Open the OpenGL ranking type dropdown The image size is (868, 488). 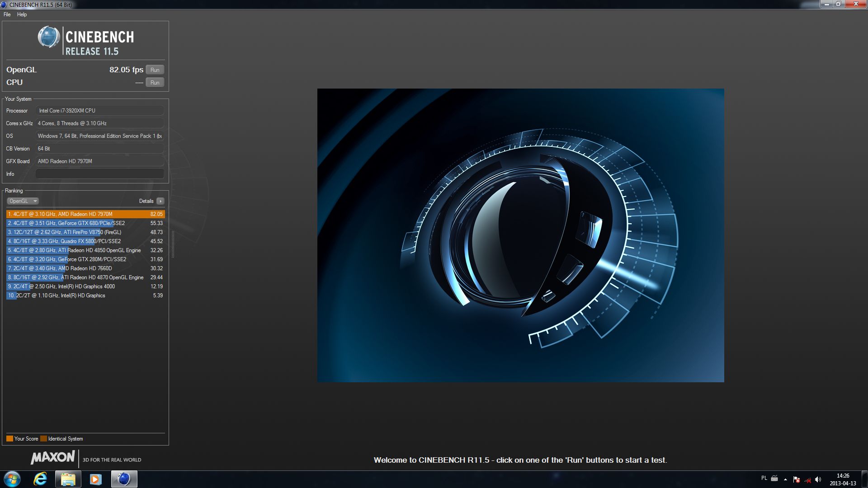point(23,201)
